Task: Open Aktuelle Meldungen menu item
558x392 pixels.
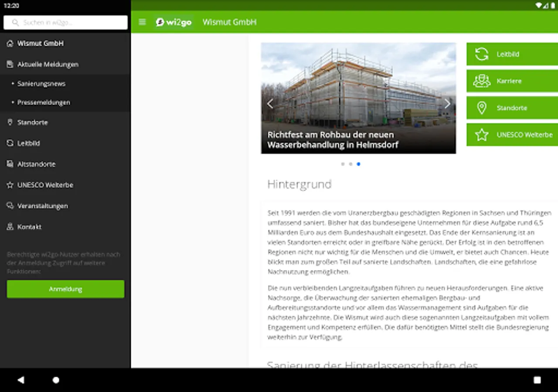Action: click(x=65, y=64)
